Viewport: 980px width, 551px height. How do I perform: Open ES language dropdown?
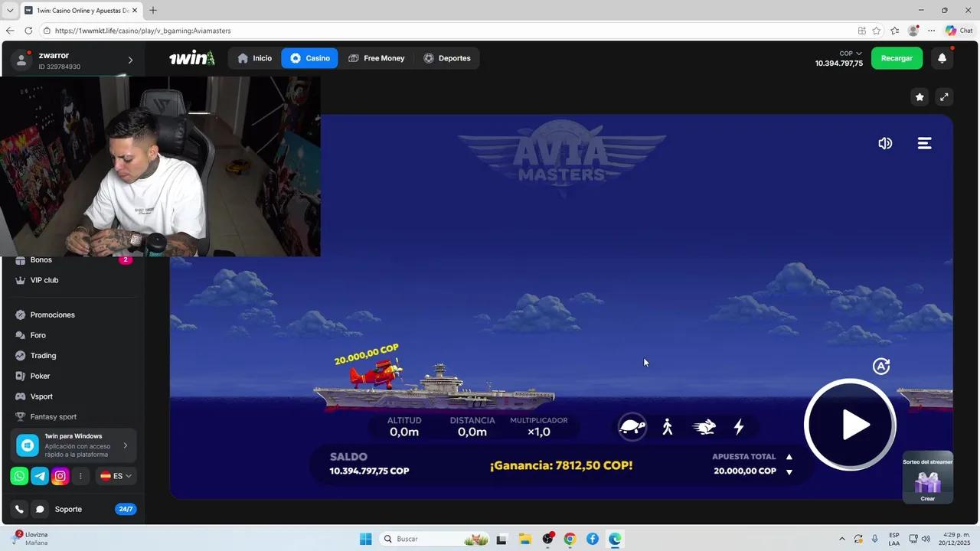click(116, 476)
